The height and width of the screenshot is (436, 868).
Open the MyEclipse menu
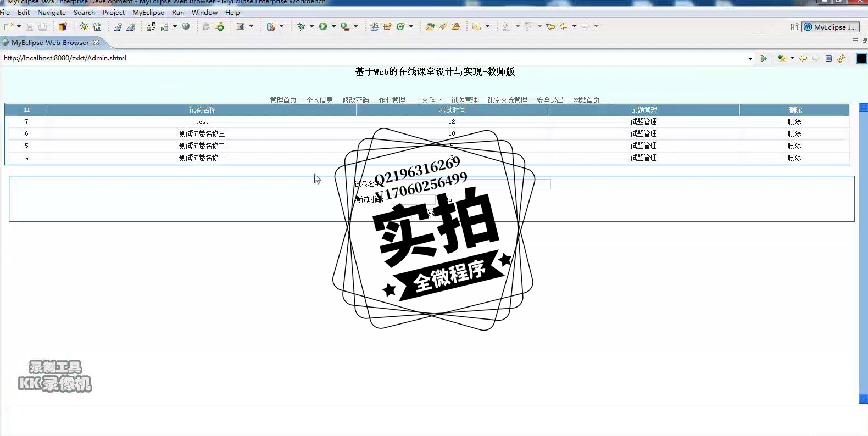point(148,12)
